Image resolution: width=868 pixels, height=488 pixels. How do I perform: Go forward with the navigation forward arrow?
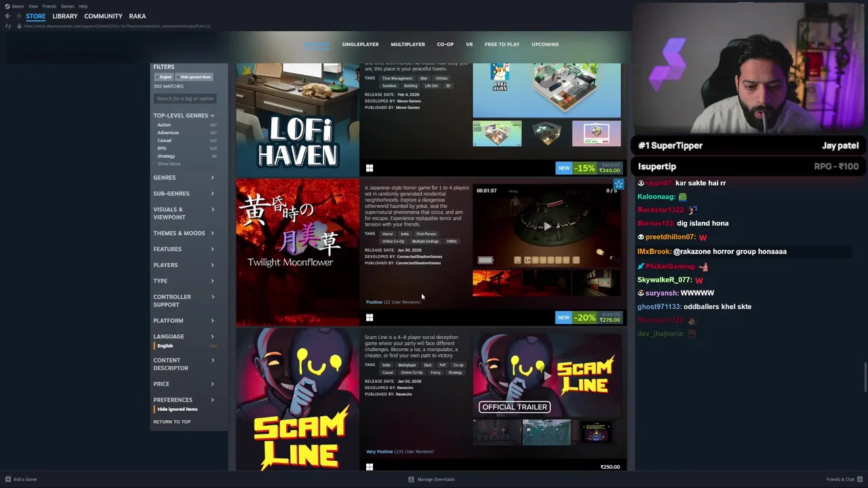18,16
